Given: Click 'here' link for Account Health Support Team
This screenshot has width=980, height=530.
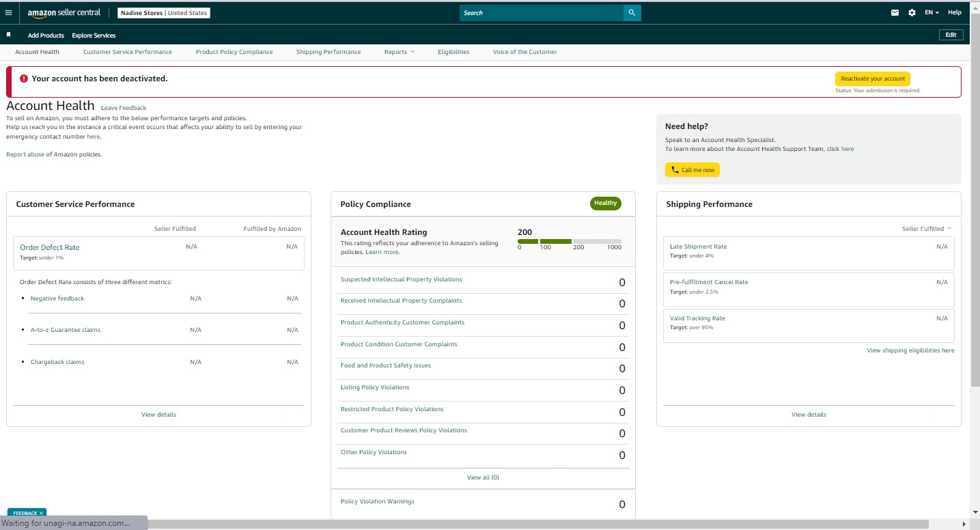Looking at the screenshot, I should point(848,149).
